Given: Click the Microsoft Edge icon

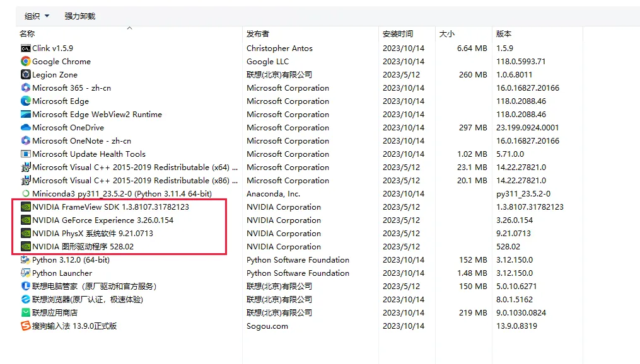Looking at the screenshot, I should [x=26, y=101].
